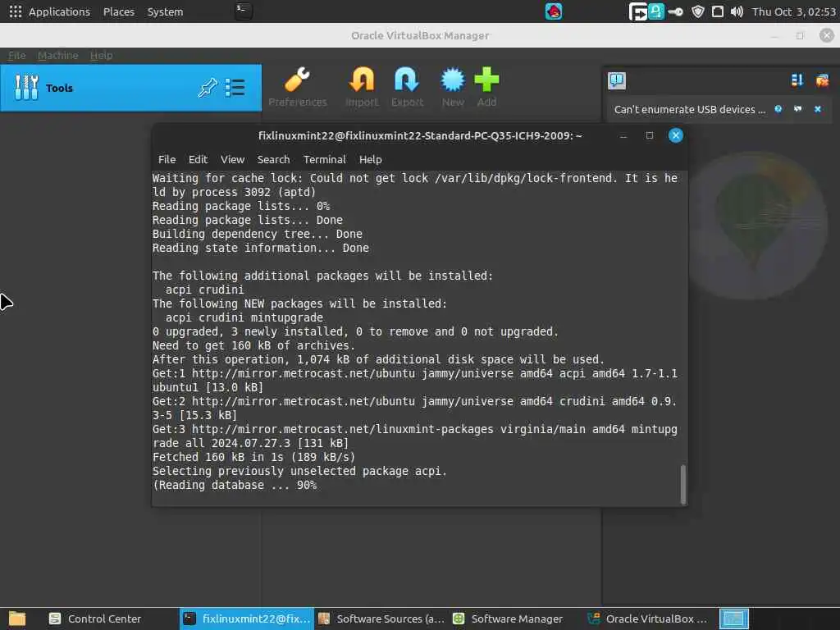Select Tools entry in VirtualBox sidebar
Screen dimensions: 840x630
pyautogui.click(x=130, y=88)
